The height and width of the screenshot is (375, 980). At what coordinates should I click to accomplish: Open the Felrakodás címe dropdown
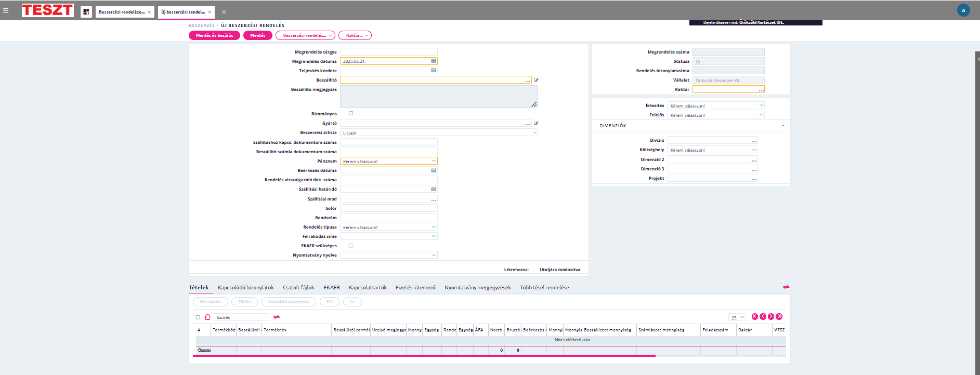coord(389,236)
